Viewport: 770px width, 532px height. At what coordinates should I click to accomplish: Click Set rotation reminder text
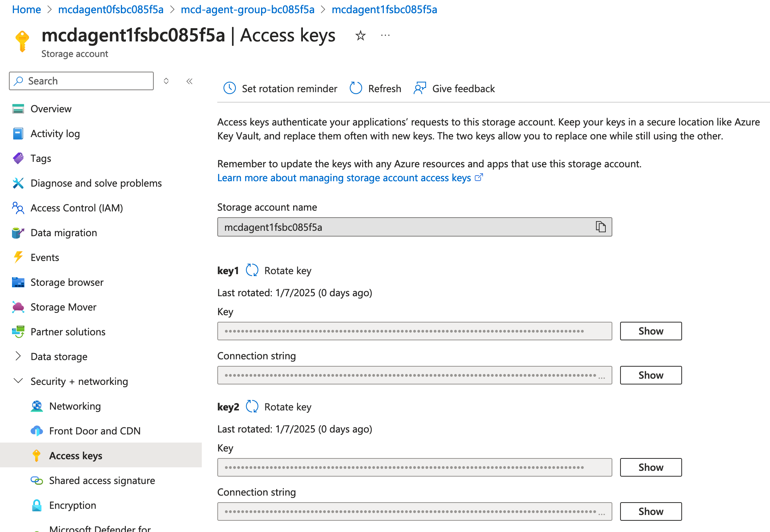tap(289, 89)
